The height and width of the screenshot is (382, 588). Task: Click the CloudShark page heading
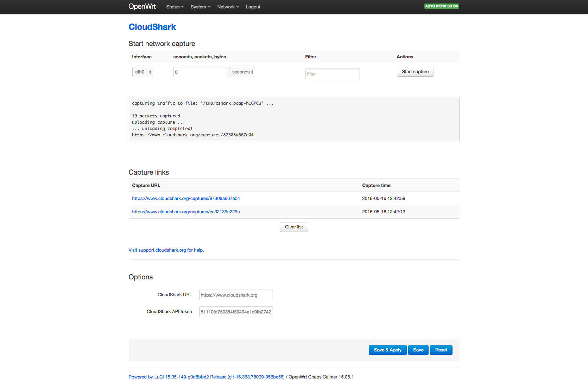(x=152, y=27)
